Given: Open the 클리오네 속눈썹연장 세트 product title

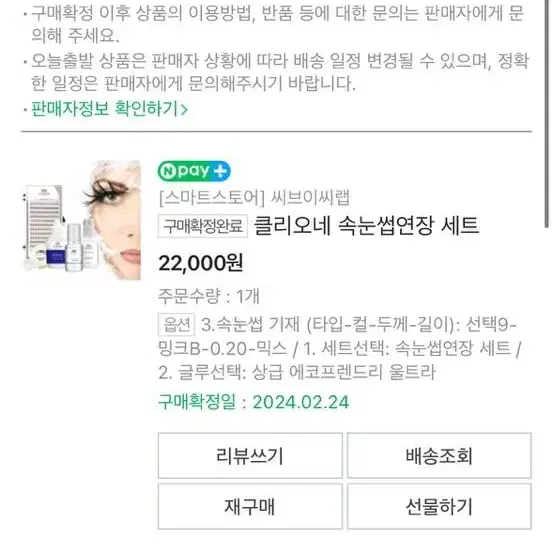Looking at the screenshot, I should [366, 226].
